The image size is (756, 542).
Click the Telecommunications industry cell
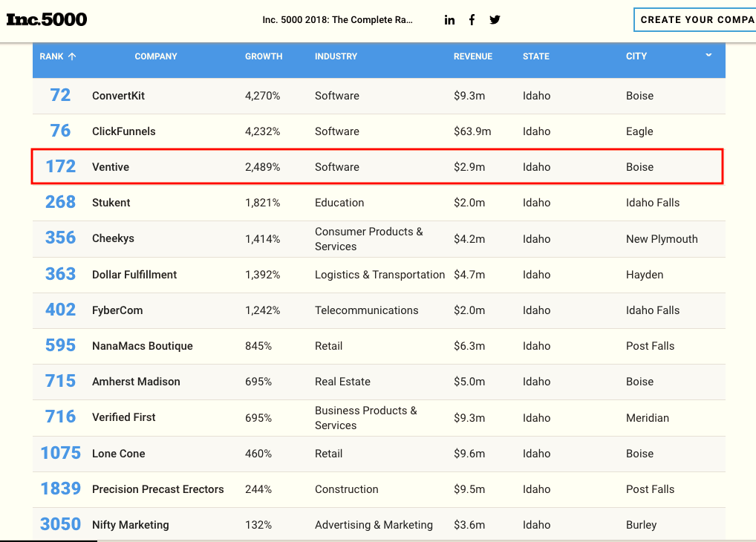coord(366,310)
